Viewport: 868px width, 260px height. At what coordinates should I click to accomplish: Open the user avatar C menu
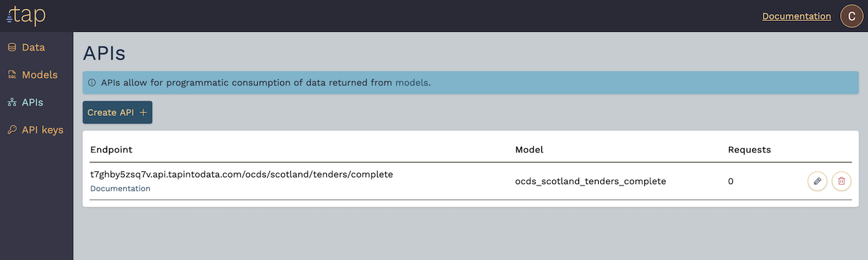pyautogui.click(x=852, y=16)
